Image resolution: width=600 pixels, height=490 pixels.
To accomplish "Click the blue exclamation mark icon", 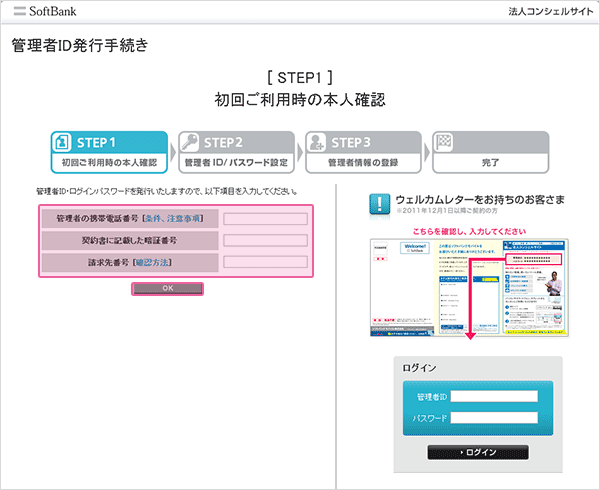I will click(380, 204).
